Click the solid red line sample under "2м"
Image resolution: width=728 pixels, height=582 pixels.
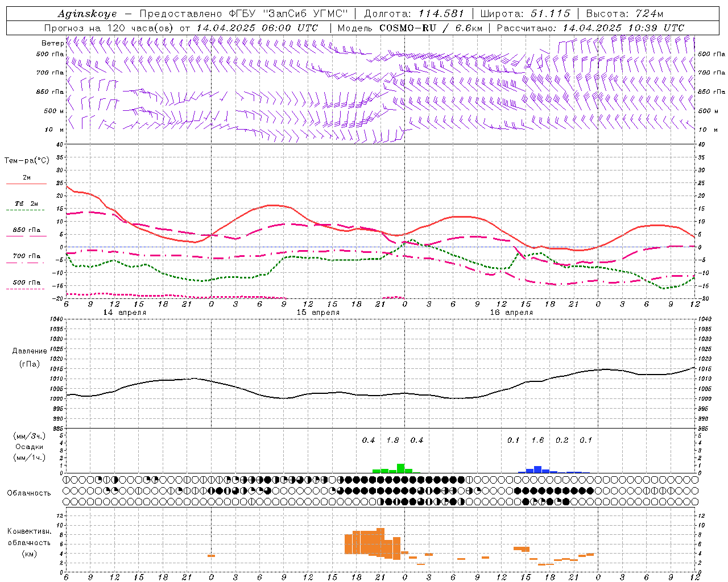[x=26, y=184]
